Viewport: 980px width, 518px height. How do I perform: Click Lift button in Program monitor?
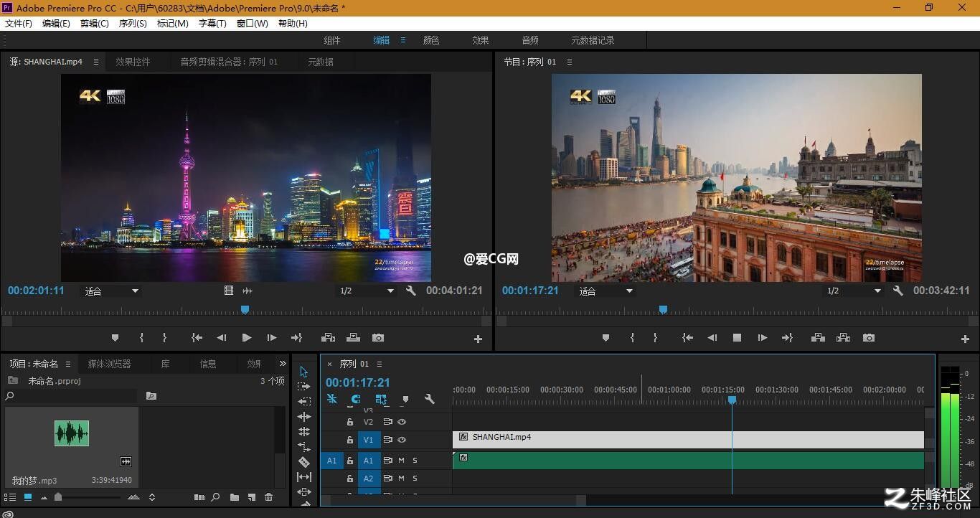pos(818,337)
